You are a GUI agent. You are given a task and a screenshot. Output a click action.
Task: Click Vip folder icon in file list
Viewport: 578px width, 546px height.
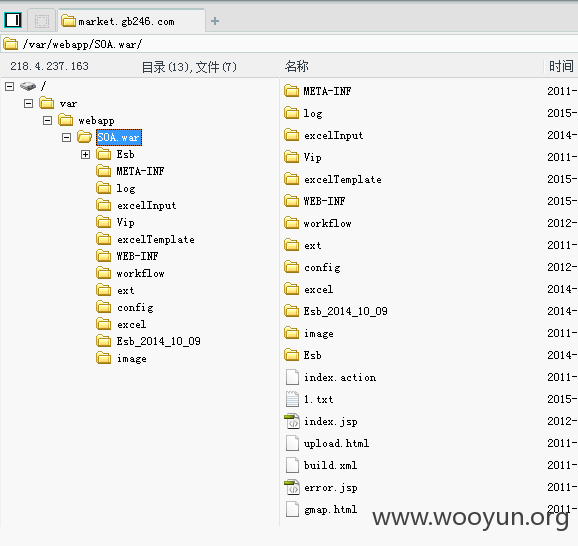tap(292, 157)
